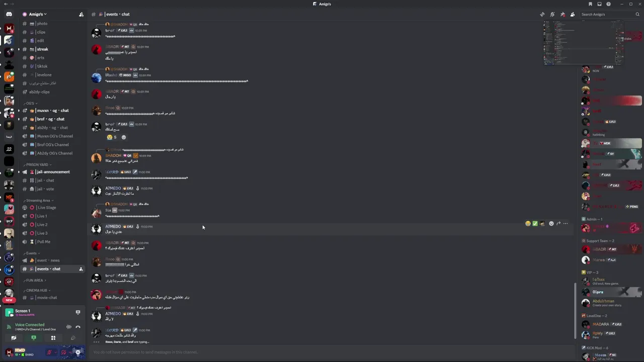Open the streak channel
Image resolution: width=644 pixels, height=362 pixels.
pos(53,49)
